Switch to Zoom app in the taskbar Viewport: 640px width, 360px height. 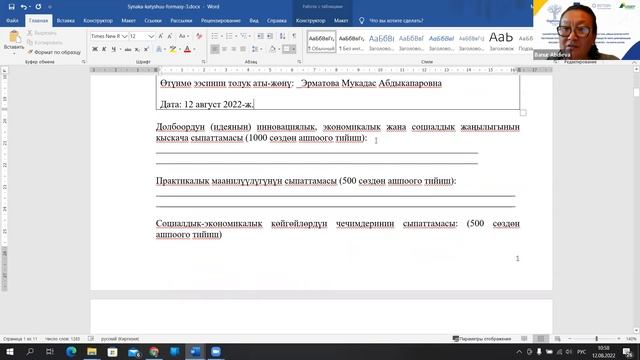[x=216, y=352]
